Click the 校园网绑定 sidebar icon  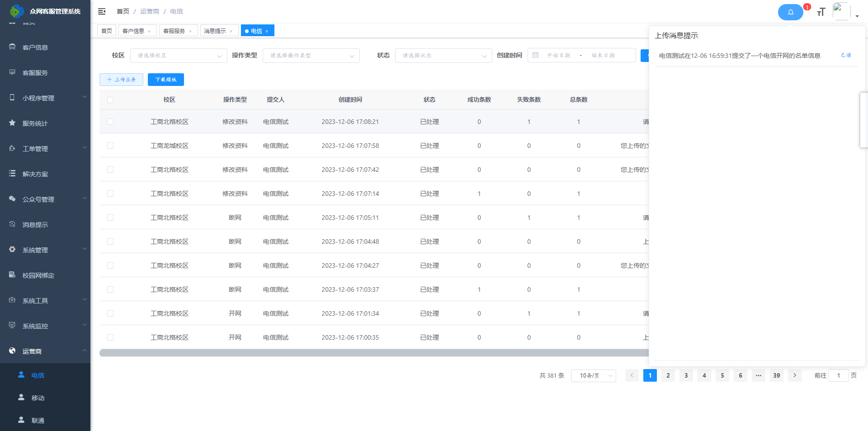(12, 275)
